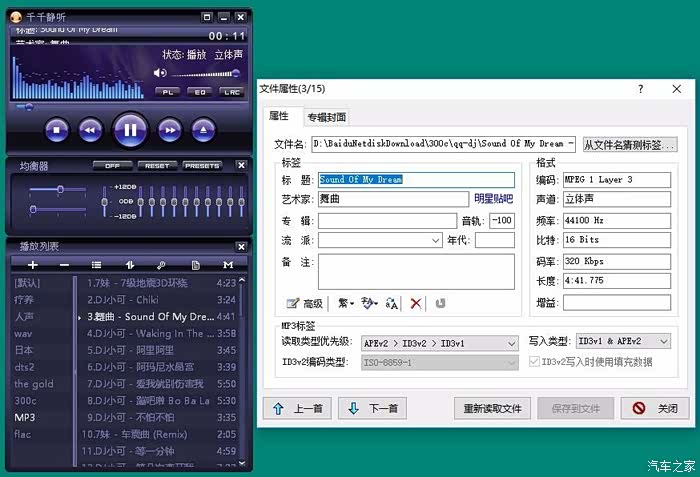Click the 重新读取文件 button
The image size is (700, 477).
tap(491, 408)
